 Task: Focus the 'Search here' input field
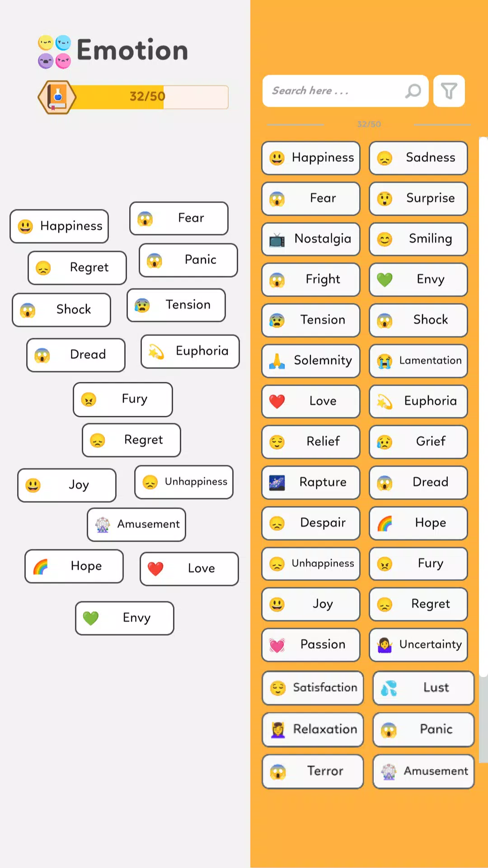(334, 91)
